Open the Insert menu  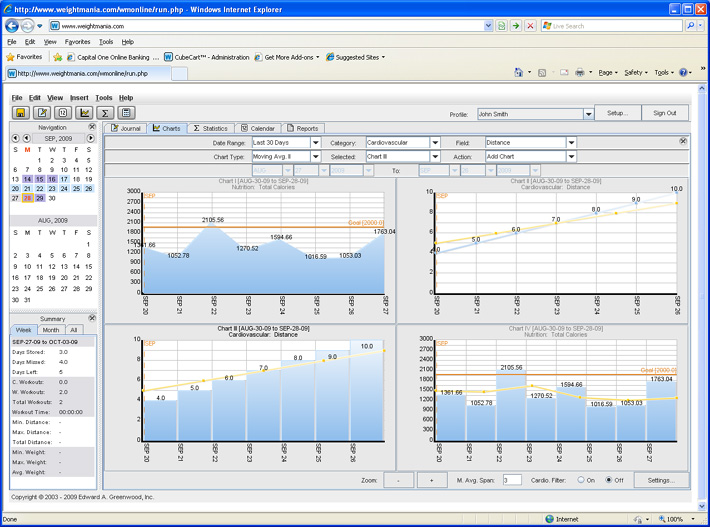click(x=79, y=98)
